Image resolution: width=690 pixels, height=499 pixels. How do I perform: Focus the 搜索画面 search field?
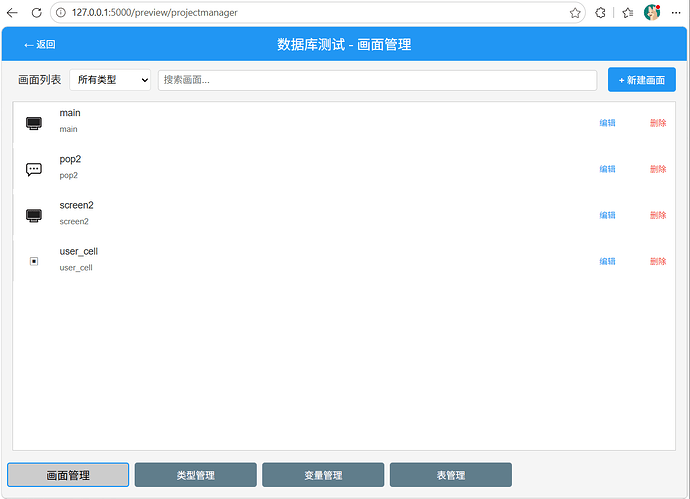tap(377, 80)
